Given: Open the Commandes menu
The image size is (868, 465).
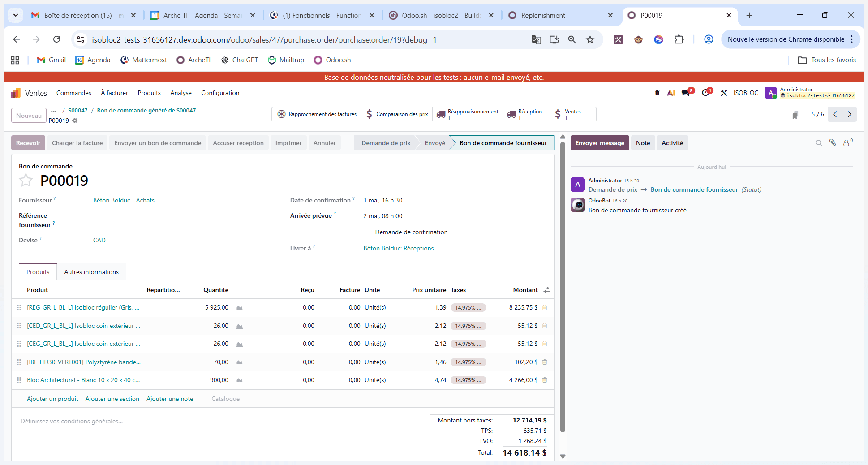Looking at the screenshot, I should point(74,93).
